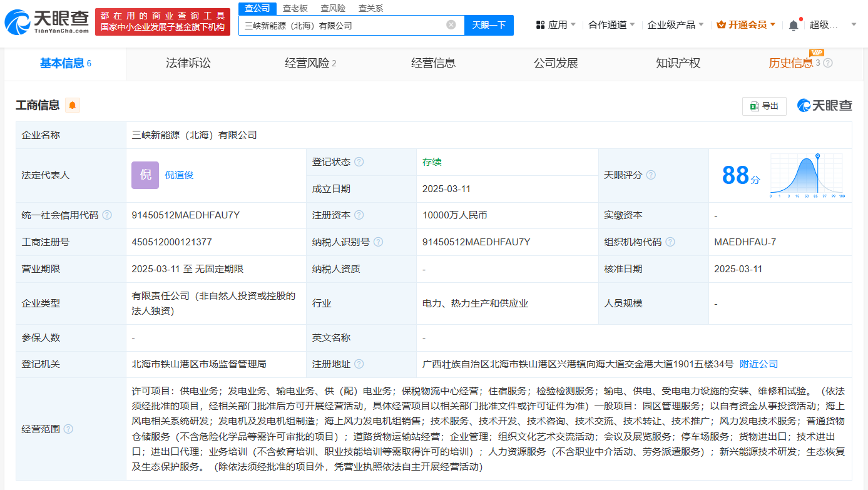Open notifications bell icon
Image resolution: width=868 pixels, height=490 pixels.
(794, 25)
